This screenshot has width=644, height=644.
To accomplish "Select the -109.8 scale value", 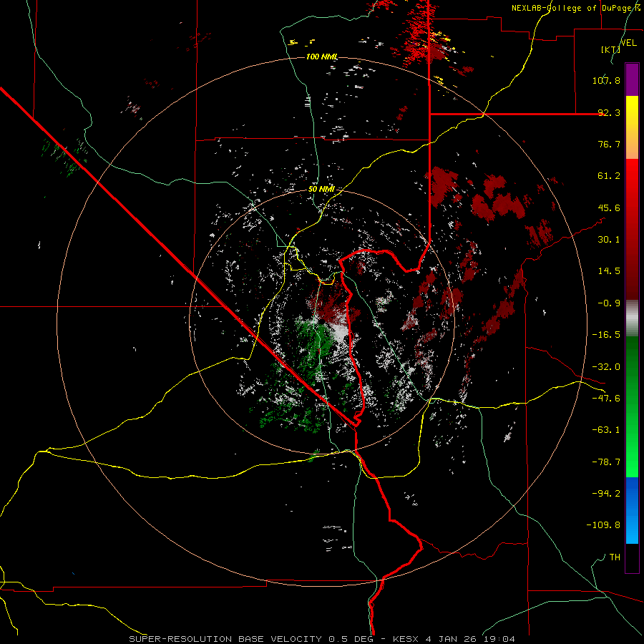I will [x=604, y=525].
